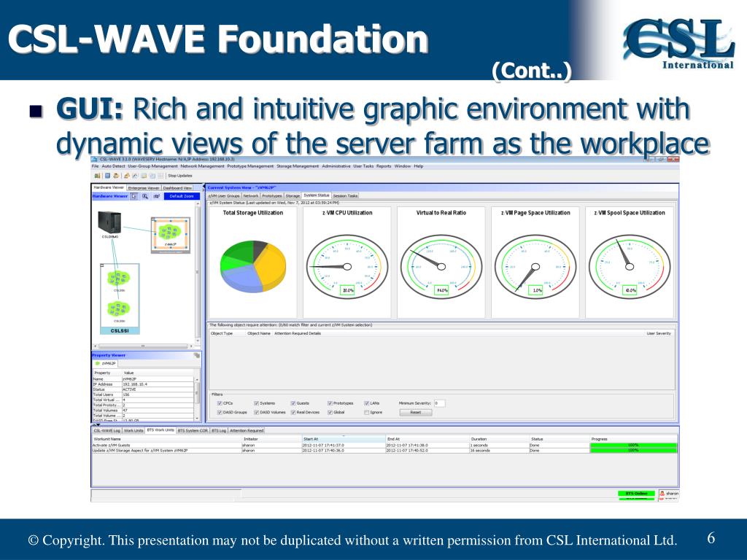The image size is (747, 560).
Task: Select the 'Activate z/VM Guests' work unit row
Action: pyautogui.click(x=384, y=446)
